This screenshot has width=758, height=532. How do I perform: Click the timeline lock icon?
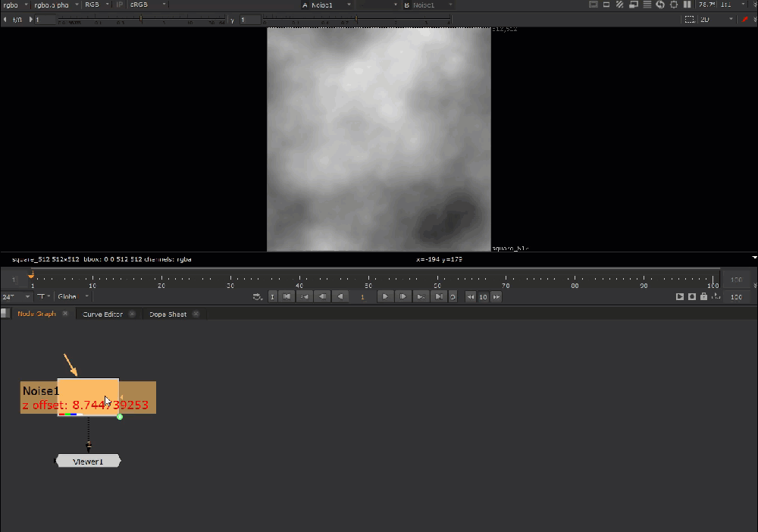704,296
